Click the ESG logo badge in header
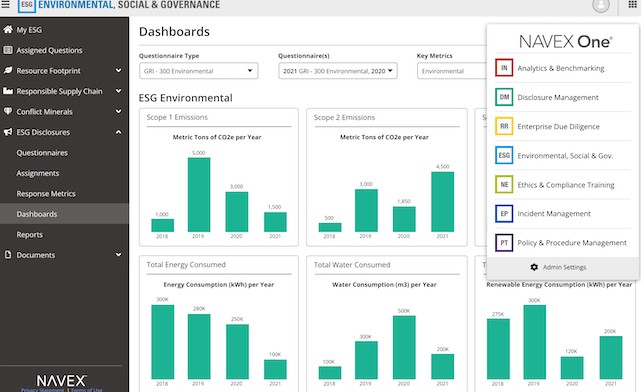Screen dimensions: 641x392 point(27,5)
